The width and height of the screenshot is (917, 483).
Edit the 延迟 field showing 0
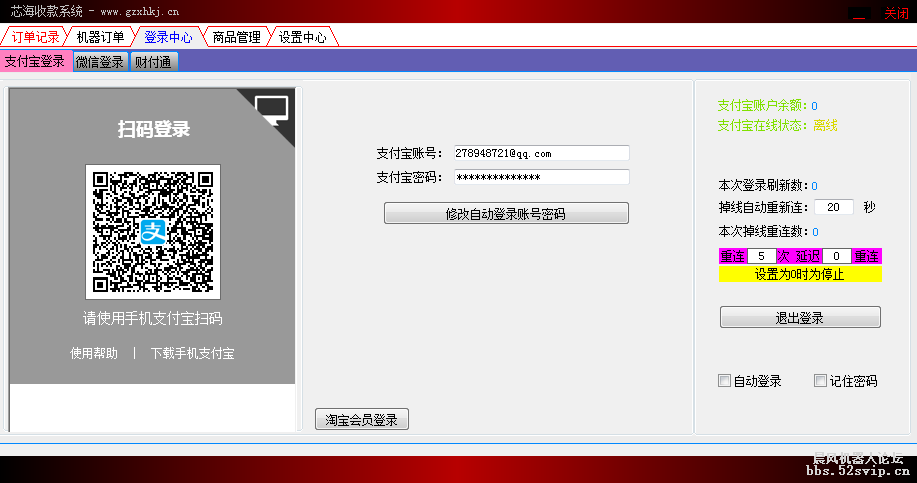pos(836,256)
